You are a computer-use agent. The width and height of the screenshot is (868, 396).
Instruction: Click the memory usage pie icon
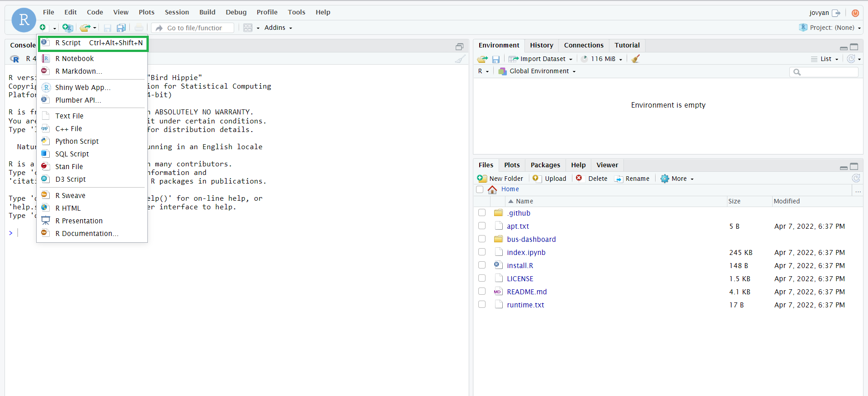point(585,59)
